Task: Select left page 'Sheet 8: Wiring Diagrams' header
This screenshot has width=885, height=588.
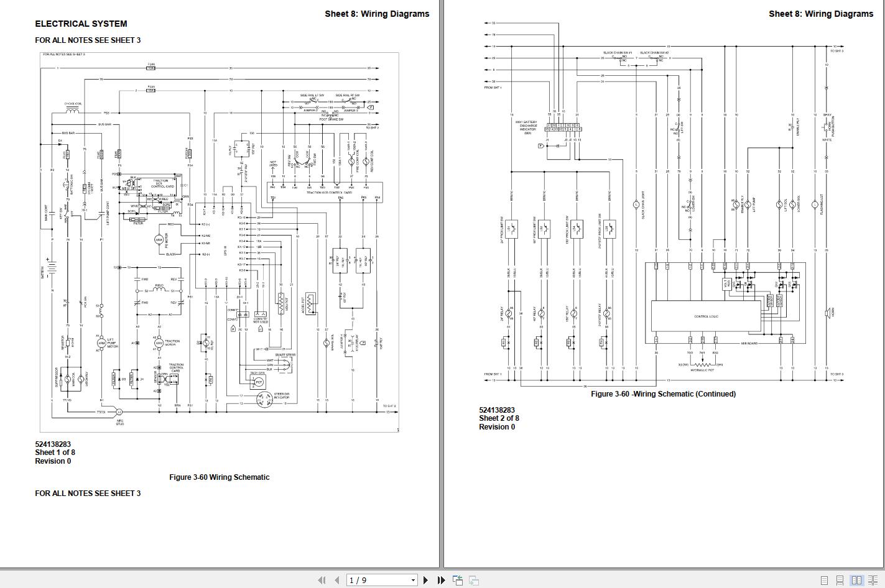Action: point(377,14)
